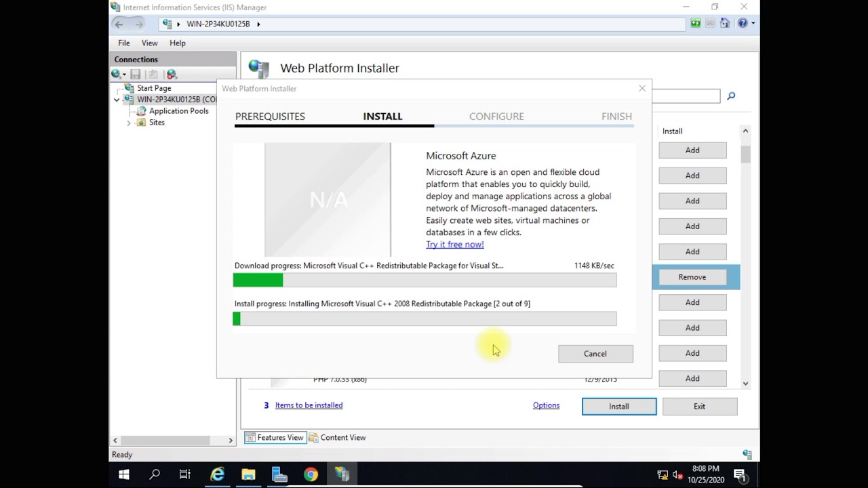This screenshot has width=868, height=488.
Task: Click the Connections panel horizontal scrollbar right arrow
Action: point(231,441)
